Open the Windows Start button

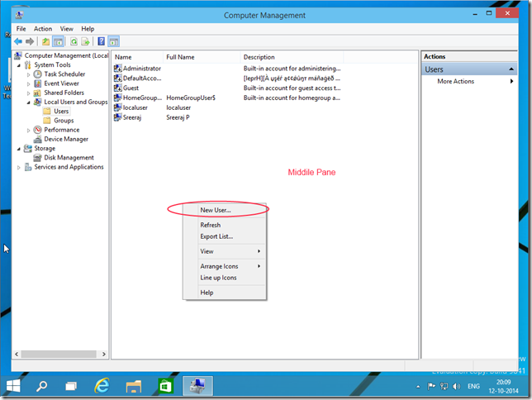click(x=13, y=386)
